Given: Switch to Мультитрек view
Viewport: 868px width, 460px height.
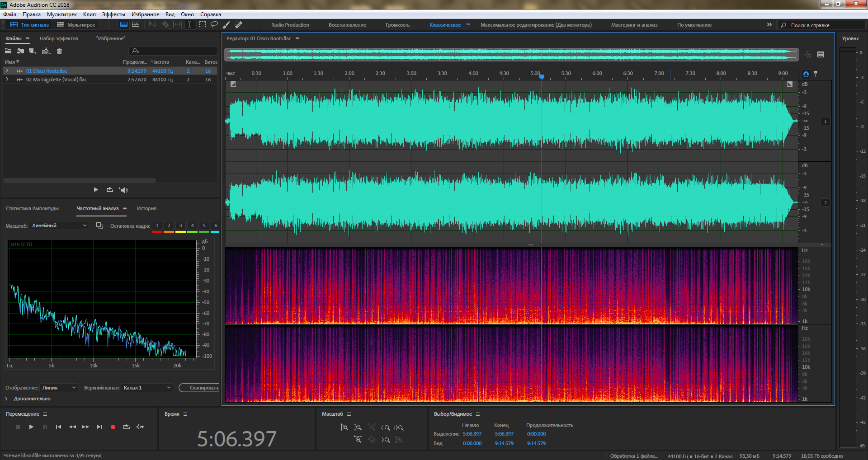Looking at the screenshot, I should (76, 25).
